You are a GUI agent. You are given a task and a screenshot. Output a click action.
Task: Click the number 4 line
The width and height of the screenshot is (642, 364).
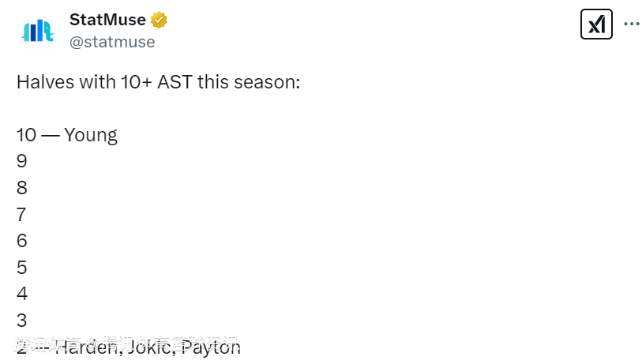[x=22, y=295]
